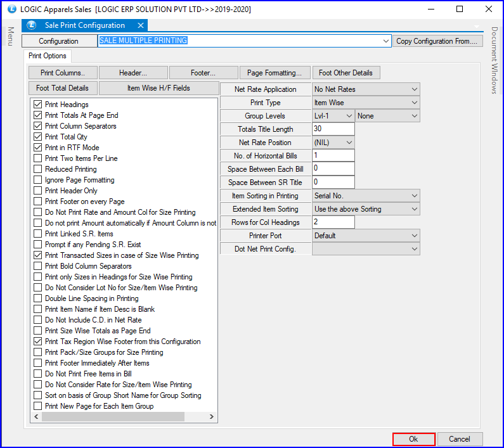This screenshot has width=504, height=448.
Task: Check Double Line Spacing in Printing
Action: tap(38, 298)
